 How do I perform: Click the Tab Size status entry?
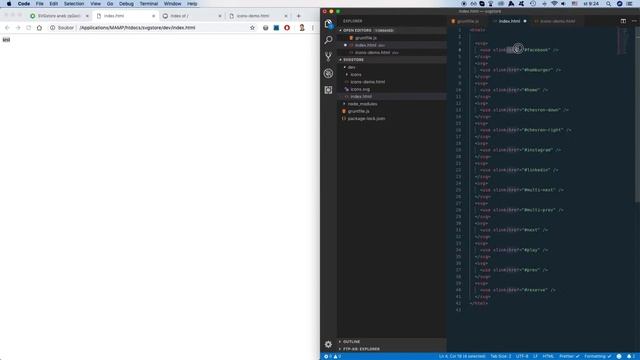(x=500, y=356)
